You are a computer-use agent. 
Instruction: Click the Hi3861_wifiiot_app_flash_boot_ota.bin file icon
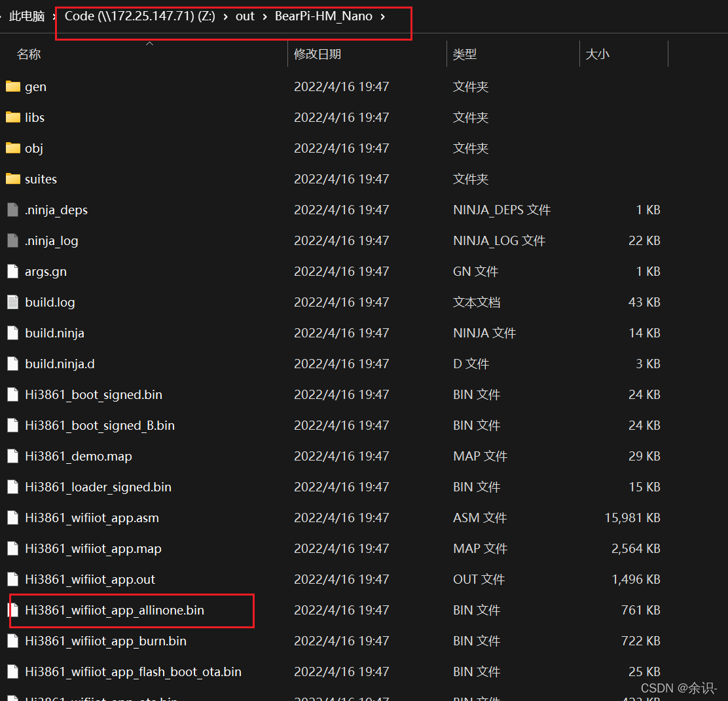(x=13, y=672)
